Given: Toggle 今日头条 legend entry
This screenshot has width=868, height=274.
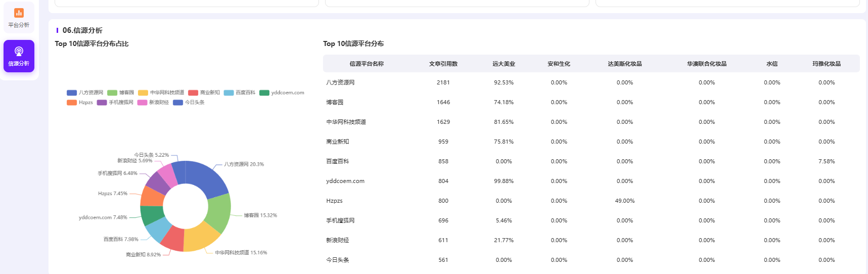Looking at the screenshot, I should point(189,103).
